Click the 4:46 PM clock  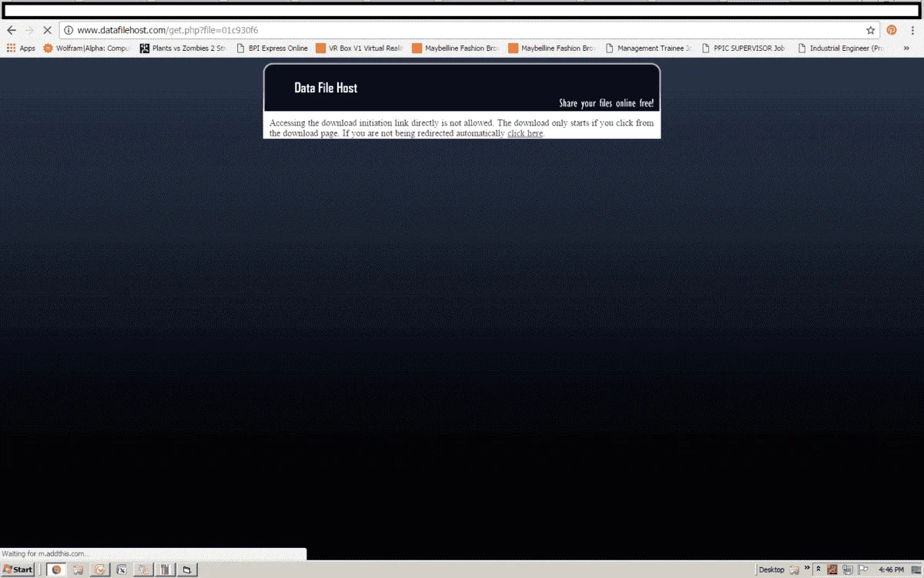890,570
